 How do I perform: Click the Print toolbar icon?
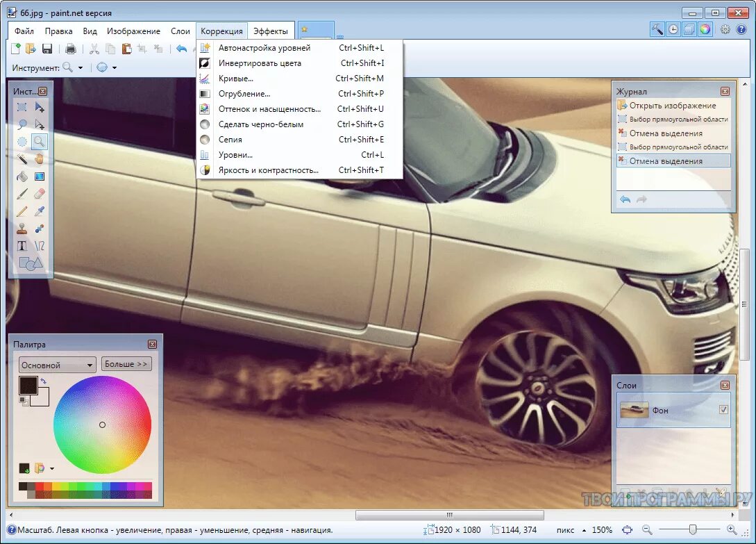(x=70, y=48)
